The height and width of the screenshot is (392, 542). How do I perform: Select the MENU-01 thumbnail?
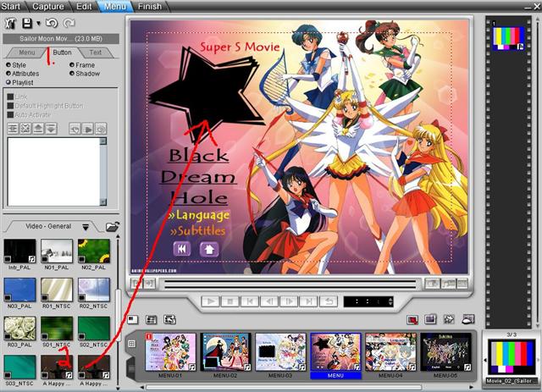click(x=171, y=352)
